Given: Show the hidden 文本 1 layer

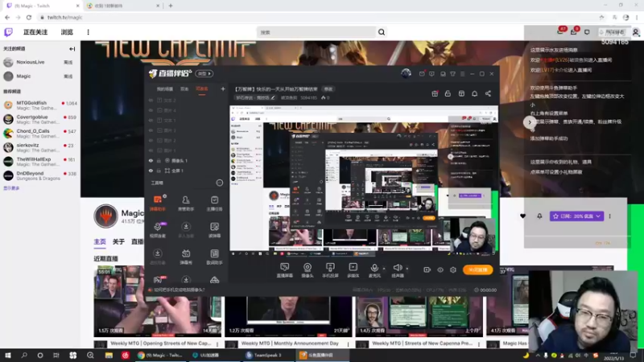Looking at the screenshot, I should [x=151, y=120].
